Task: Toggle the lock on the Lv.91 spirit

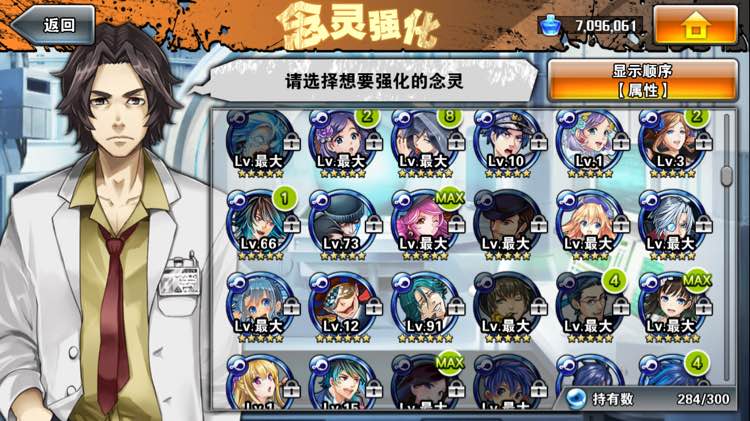Action: pos(457,307)
